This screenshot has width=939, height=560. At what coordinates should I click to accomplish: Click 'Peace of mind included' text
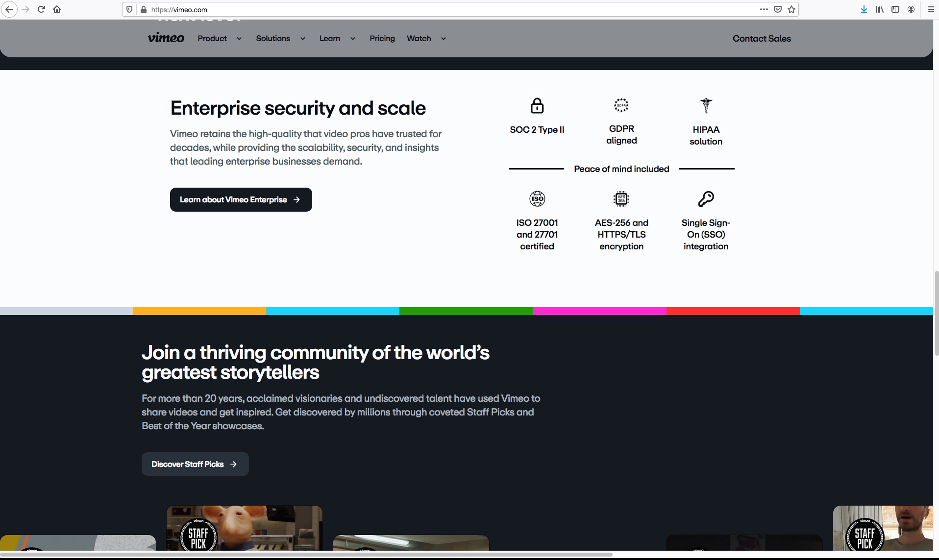coord(621,169)
